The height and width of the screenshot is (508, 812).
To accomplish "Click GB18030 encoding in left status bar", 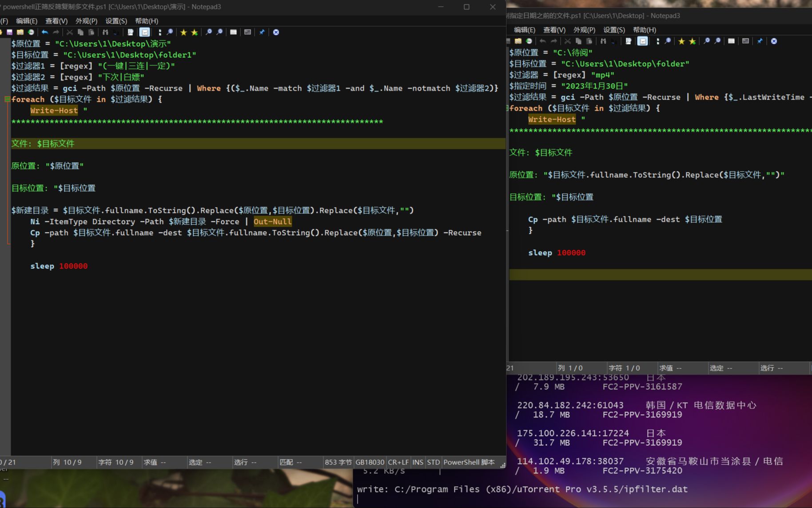I will tap(370, 462).
